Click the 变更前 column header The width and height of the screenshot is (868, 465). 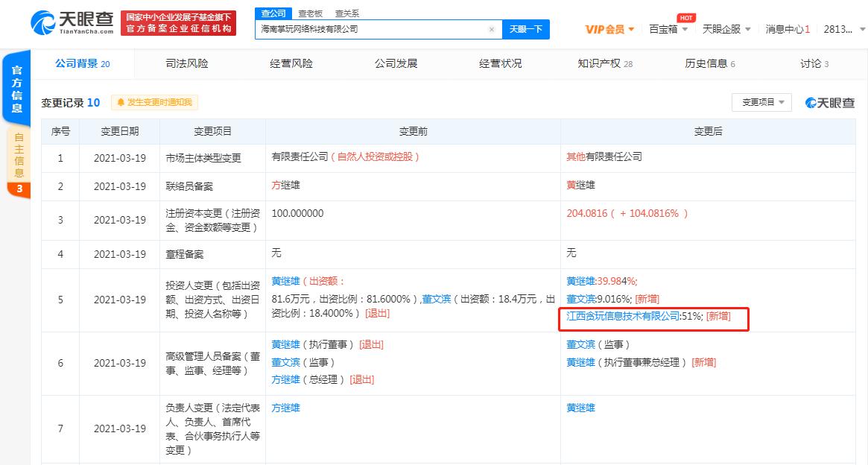pyautogui.click(x=413, y=131)
